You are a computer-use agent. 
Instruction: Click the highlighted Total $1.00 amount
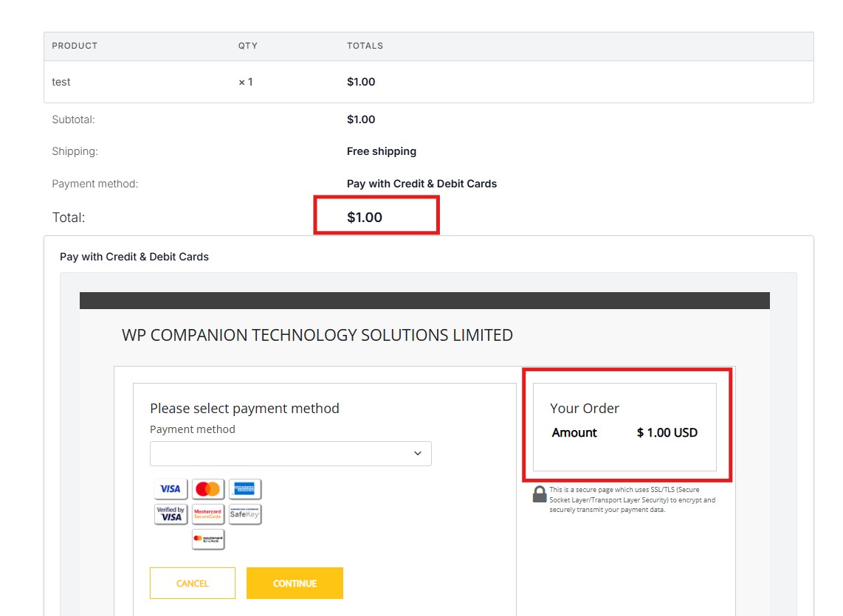pyautogui.click(x=365, y=218)
